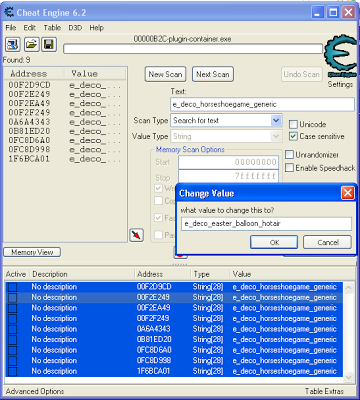The height and width of the screenshot is (400, 360).
Task: Select found address 00F2E249
Action: [29, 94]
